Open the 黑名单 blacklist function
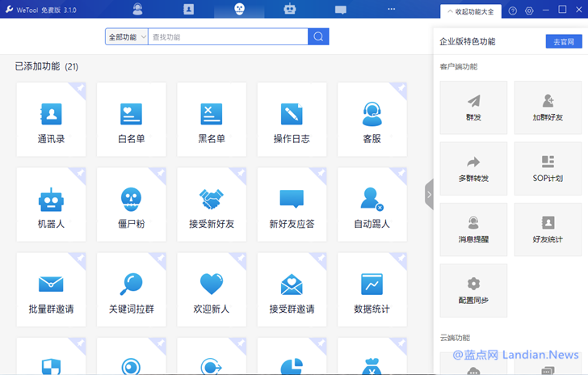The image size is (588, 375). pyautogui.click(x=212, y=122)
